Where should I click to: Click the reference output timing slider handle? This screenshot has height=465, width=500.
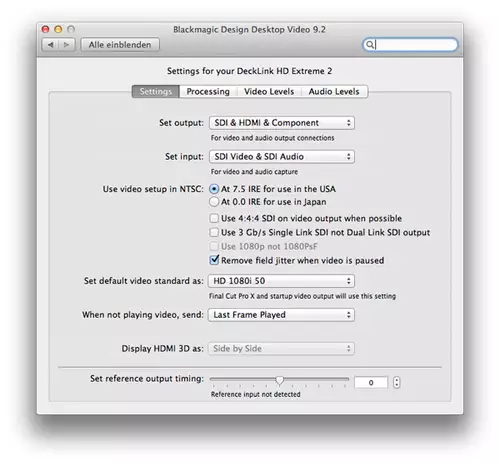click(280, 380)
